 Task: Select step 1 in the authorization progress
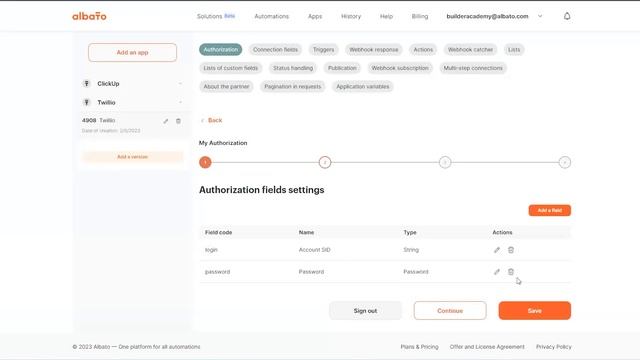(x=205, y=162)
